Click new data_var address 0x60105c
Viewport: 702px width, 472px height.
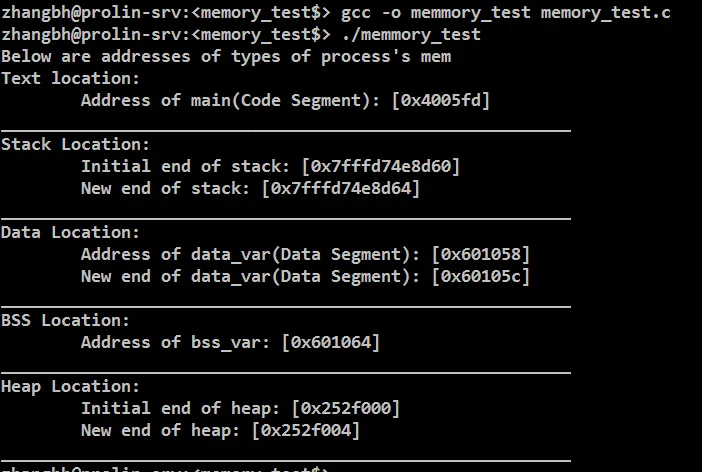(x=480, y=276)
